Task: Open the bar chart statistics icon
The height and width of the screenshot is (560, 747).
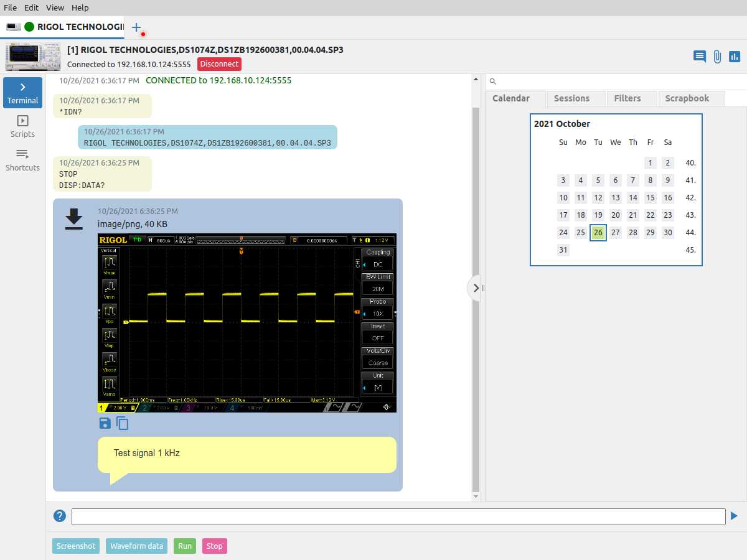Action: click(735, 57)
